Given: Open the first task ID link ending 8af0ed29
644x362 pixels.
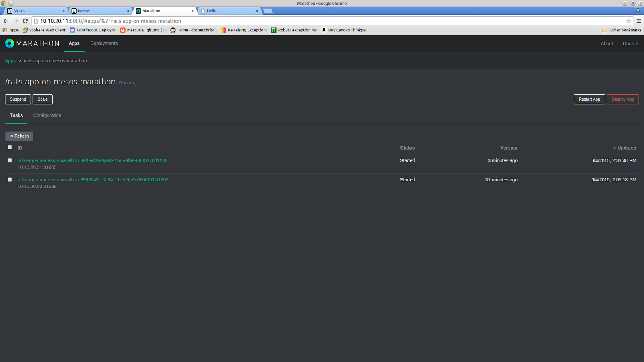Looking at the screenshot, I should pyautogui.click(x=92, y=160).
